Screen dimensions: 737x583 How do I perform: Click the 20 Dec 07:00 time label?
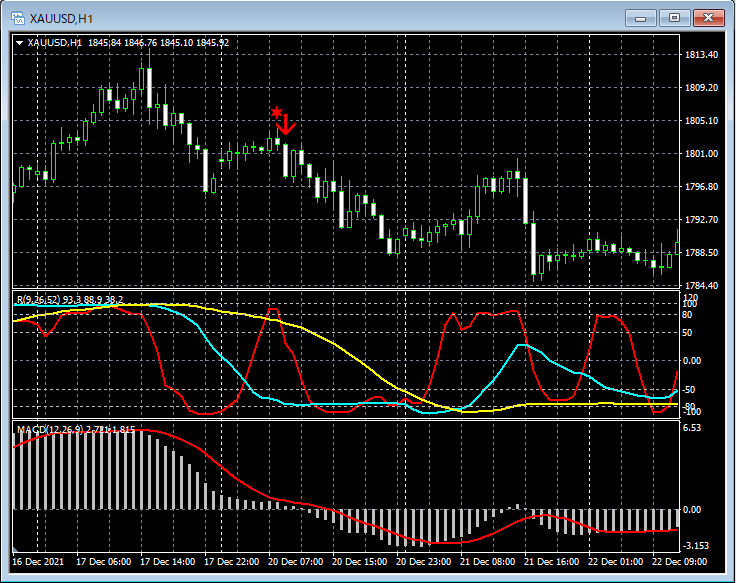[x=296, y=561]
